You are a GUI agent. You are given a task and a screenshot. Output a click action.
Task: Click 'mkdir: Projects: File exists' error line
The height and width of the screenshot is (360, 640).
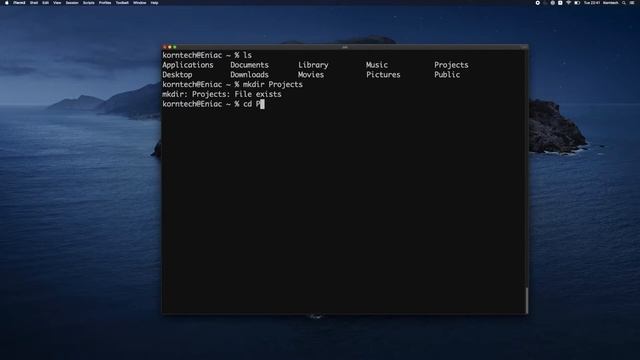coord(222,94)
